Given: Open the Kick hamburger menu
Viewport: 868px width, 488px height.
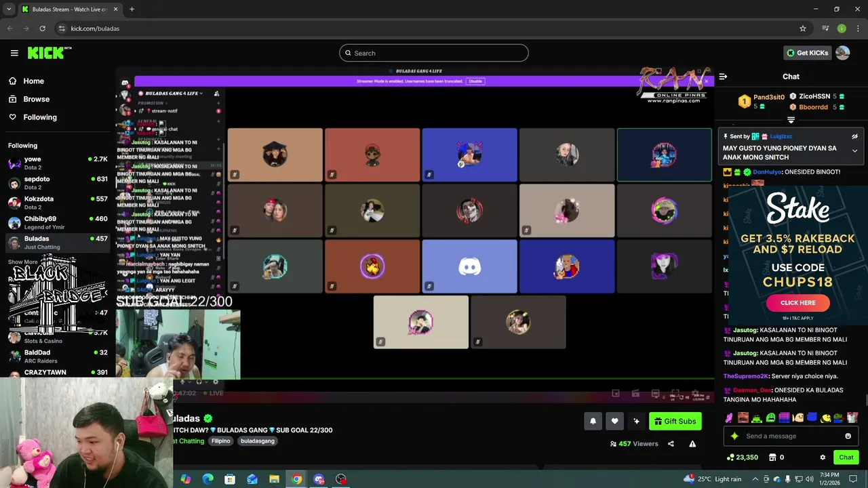Looking at the screenshot, I should (x=14, y=53).
